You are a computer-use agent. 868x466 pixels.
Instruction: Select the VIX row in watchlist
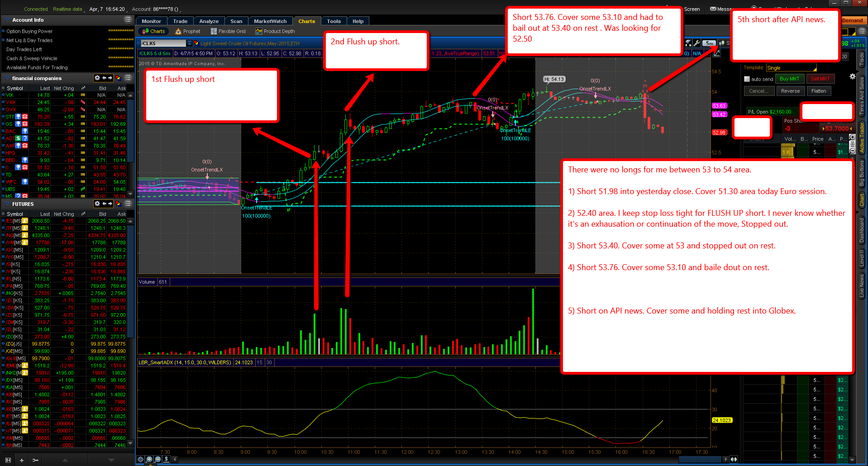pyautogui.click(x=65, y=95)
